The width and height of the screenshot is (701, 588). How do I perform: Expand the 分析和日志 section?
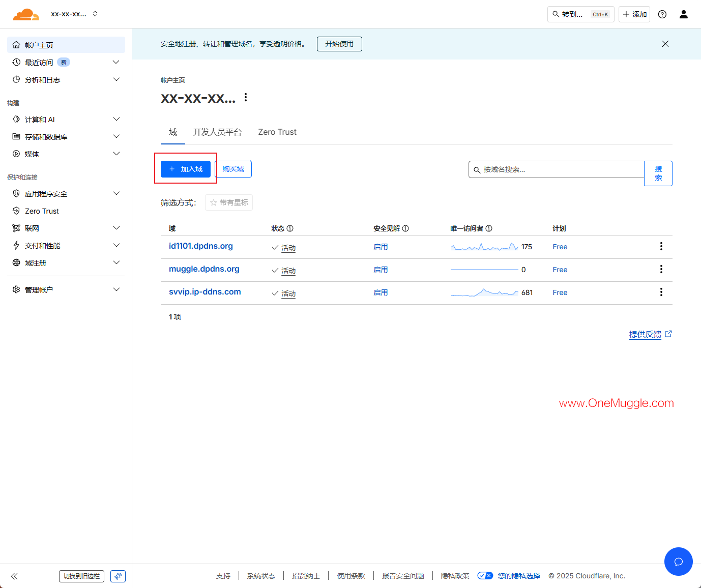click(x=116, y=79)
